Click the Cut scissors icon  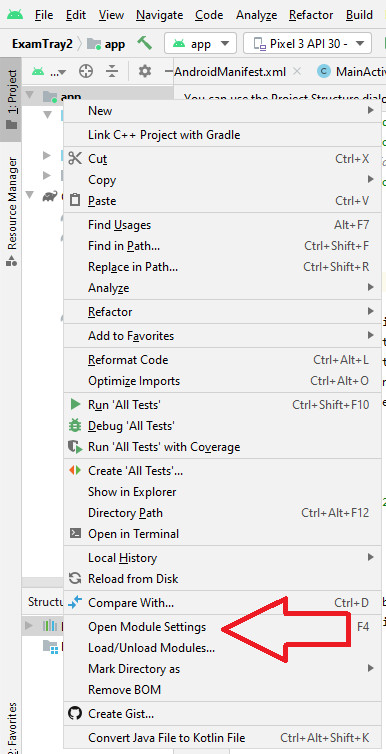pyautogui.click(x=75, y=158)
